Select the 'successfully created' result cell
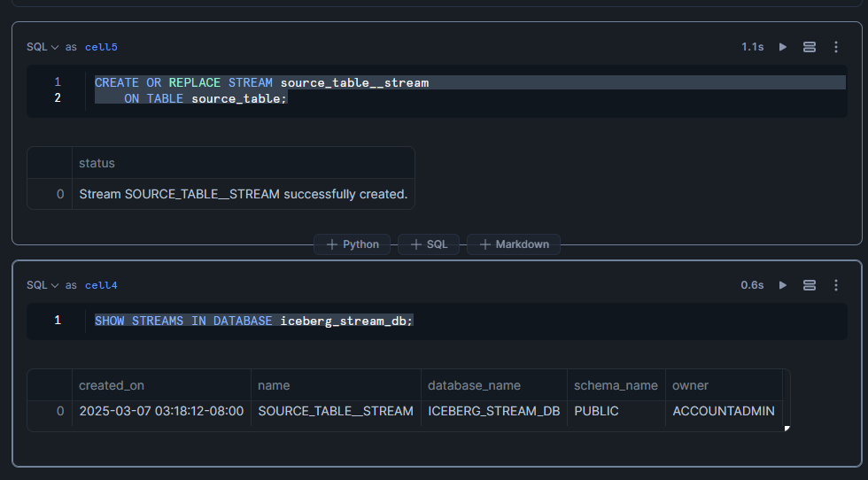This screenshot has height=480, width=868. coord(243,194)
